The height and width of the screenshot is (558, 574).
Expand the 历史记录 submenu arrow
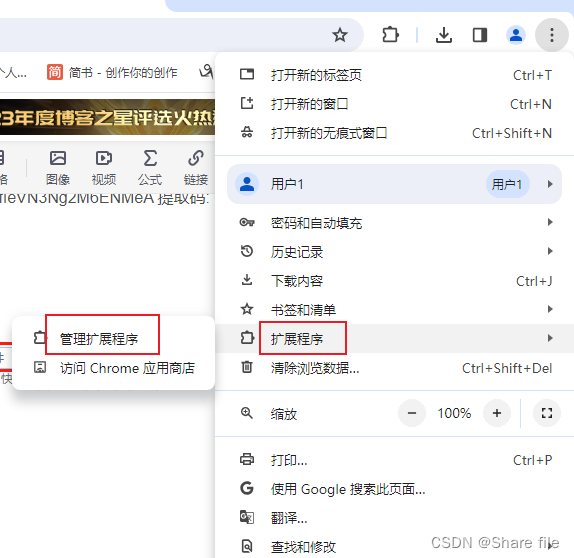pos(550,251)
